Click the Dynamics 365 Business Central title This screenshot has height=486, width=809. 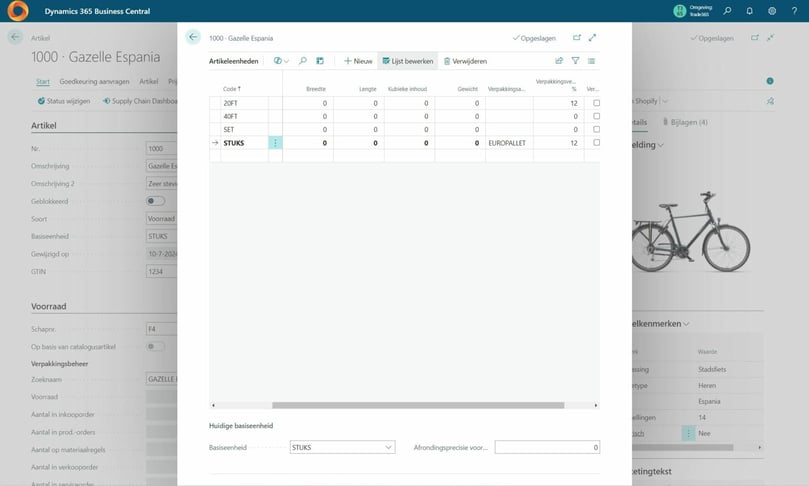(x=97, y=11)
